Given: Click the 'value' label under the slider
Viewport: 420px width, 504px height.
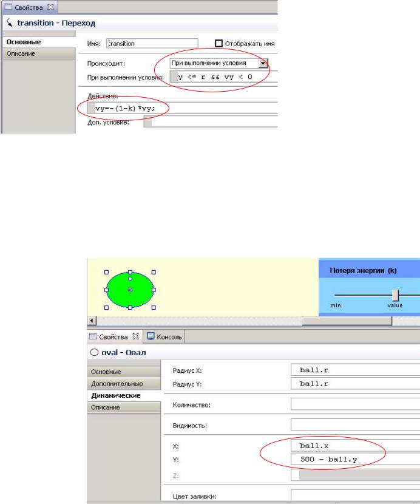Looking at the screenshot, I should pyautogui.click(x=395, y=305).
